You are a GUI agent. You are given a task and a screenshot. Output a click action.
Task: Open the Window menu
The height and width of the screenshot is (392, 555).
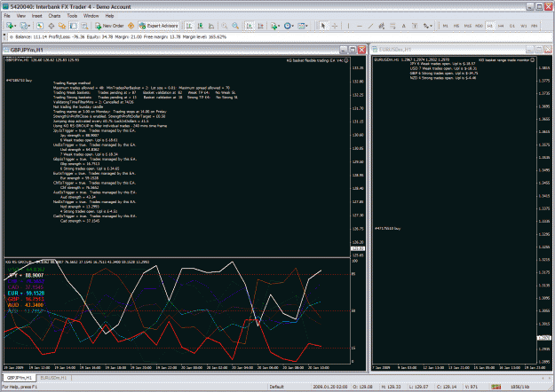click(x=91, y=16)
